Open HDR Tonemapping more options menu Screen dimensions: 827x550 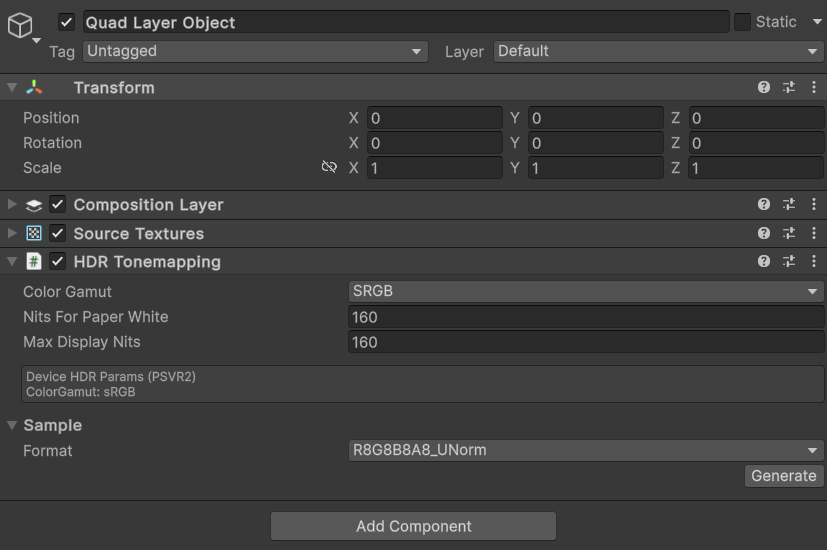pyautogui.click(x=814, y=261)
